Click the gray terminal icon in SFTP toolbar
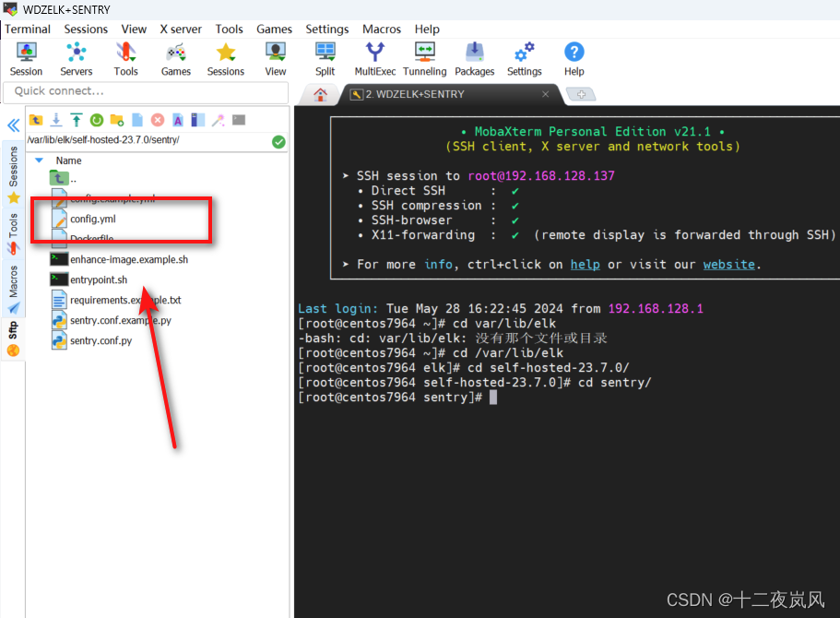This screenshot has height=618, width=840. click(x=239, y=120)
